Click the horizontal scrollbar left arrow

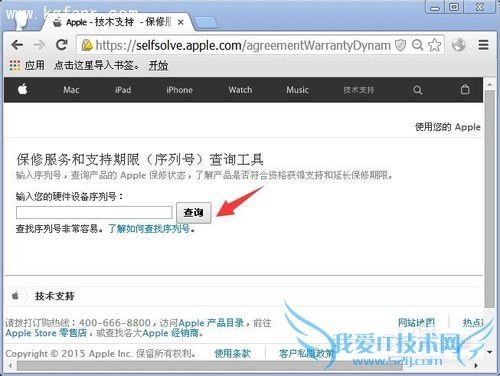(x=10, y=366)
